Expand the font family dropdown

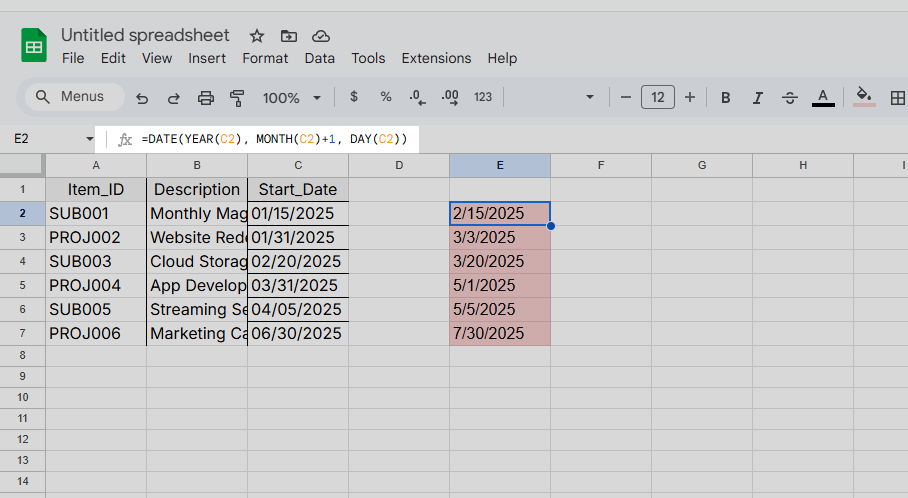point(589,98)
